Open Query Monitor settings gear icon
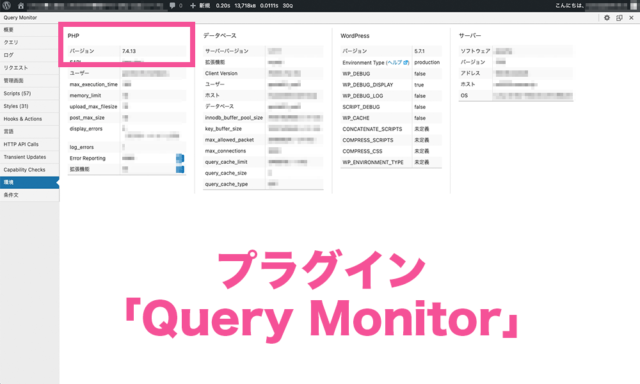 607,18
